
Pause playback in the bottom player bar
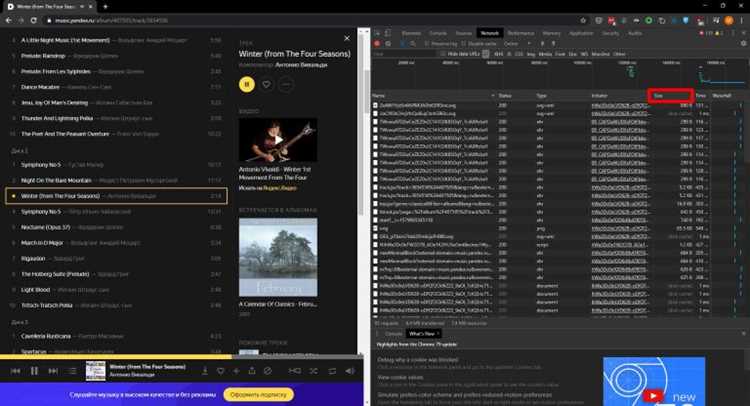click(34, 370)
